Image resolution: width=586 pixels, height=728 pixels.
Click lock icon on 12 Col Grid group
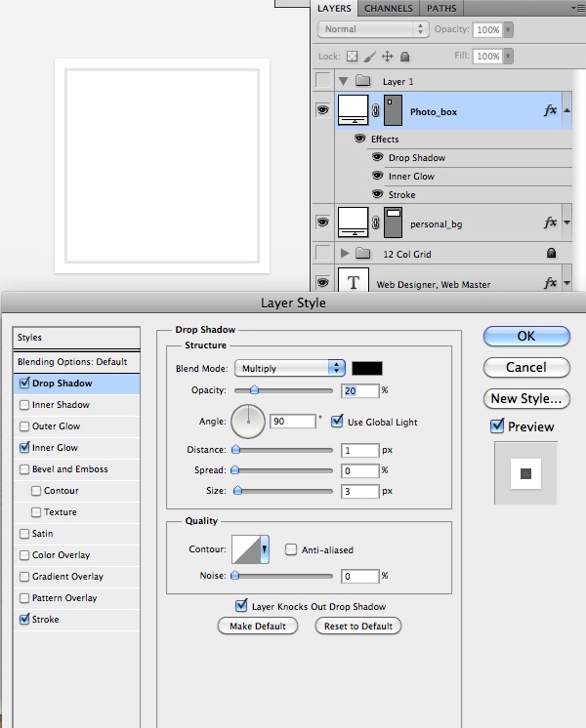point(551,253)
